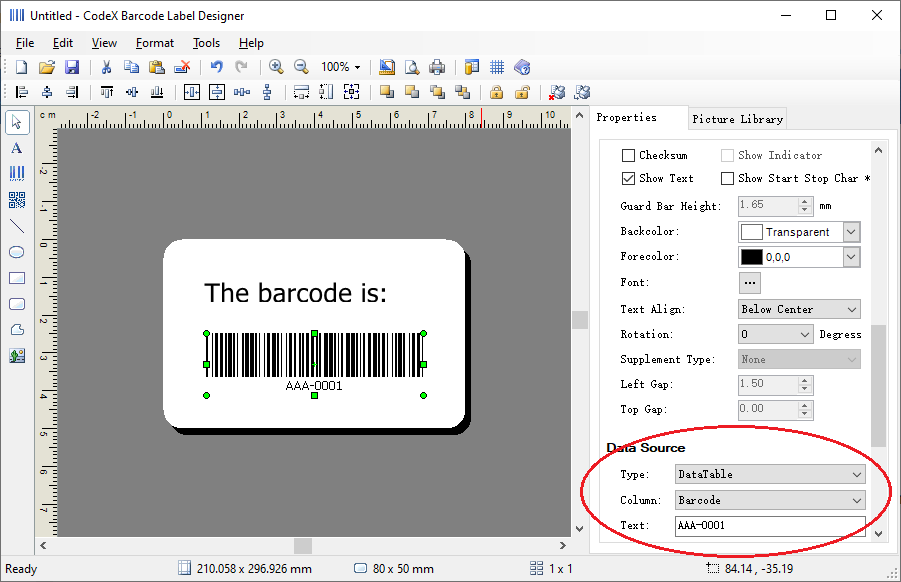Select the Rounded Rectangle tool
The image size is (901, 582).
point(17,304)
